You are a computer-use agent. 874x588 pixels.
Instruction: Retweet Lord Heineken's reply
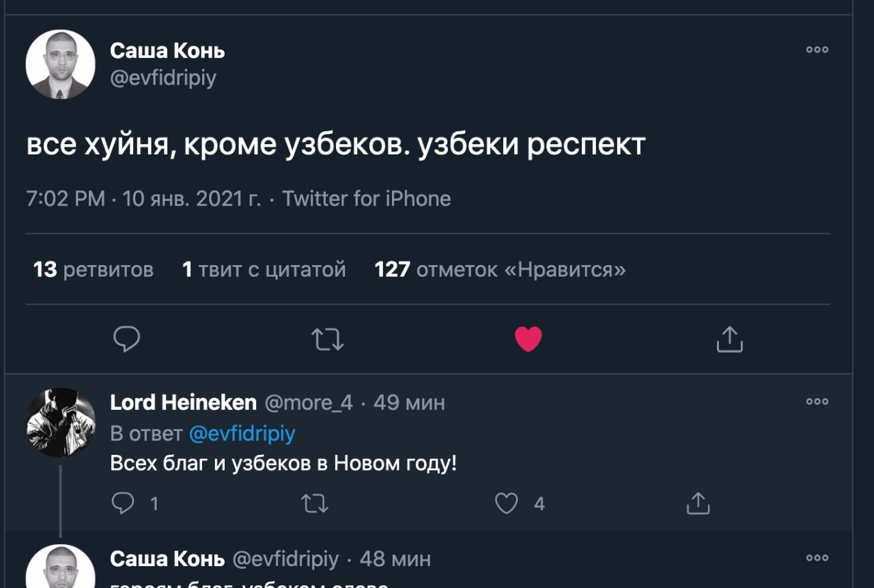tap(315, 503)
